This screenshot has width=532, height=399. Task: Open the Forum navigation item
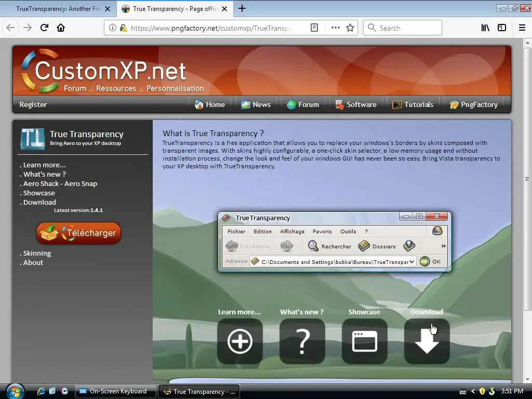coord(303,104)
